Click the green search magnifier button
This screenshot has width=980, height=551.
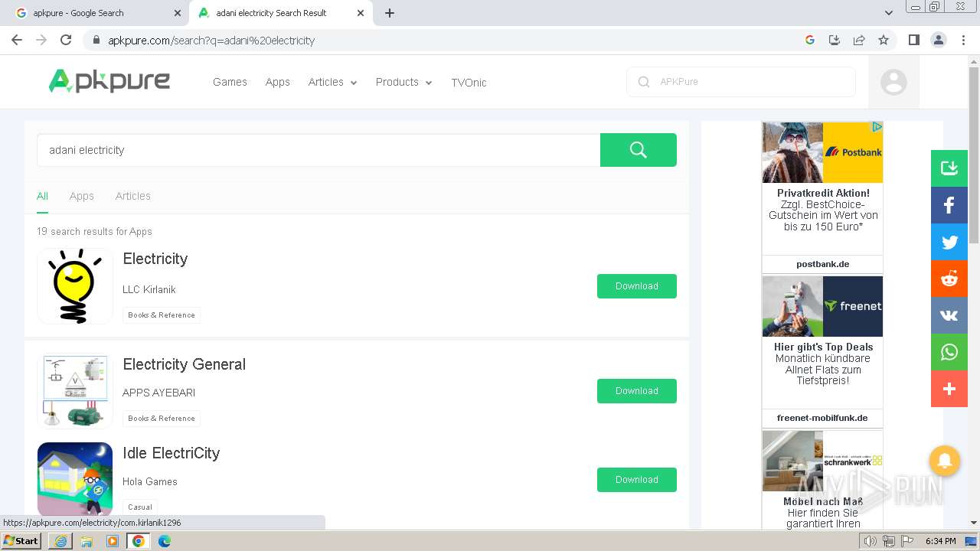[x=639, y=150]
